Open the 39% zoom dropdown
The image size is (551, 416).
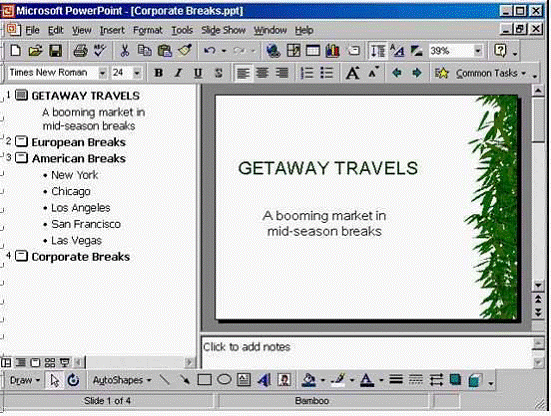coord(478,51)
